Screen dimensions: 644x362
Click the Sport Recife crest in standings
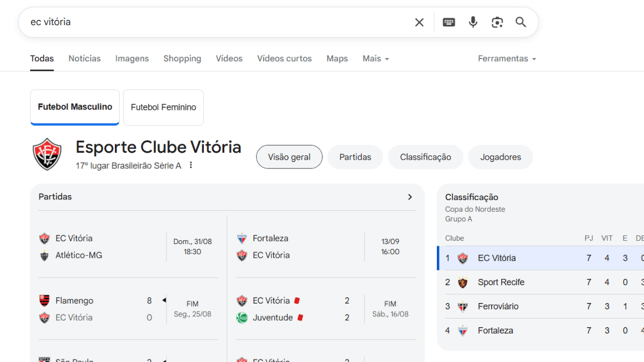point(463,282)
